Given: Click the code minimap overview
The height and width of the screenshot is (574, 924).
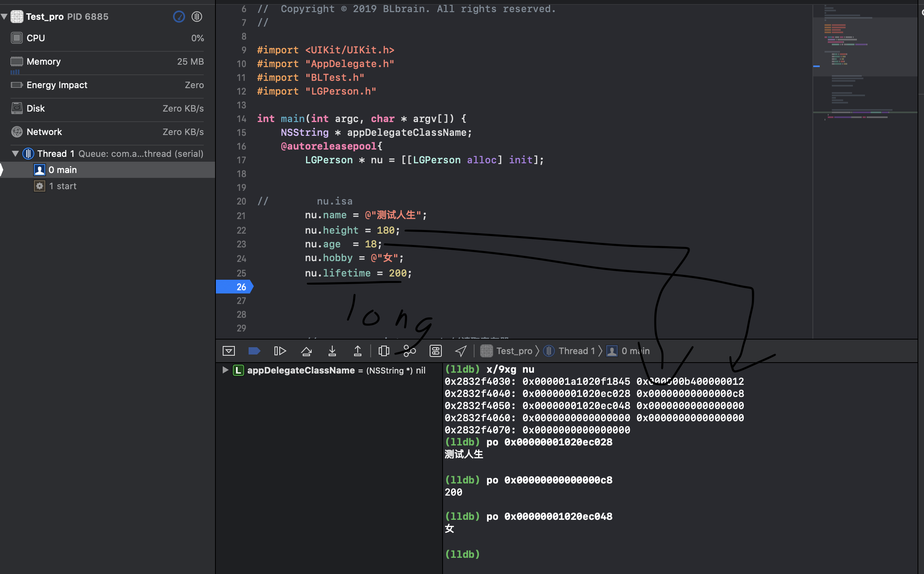Looking at the screenshot, I should (865, 61).
